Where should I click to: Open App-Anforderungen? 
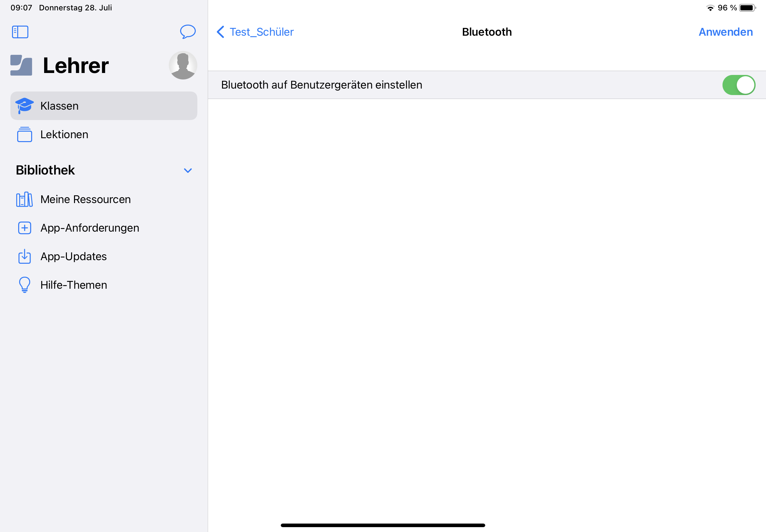pyautogui.click(x=104, y=228)
